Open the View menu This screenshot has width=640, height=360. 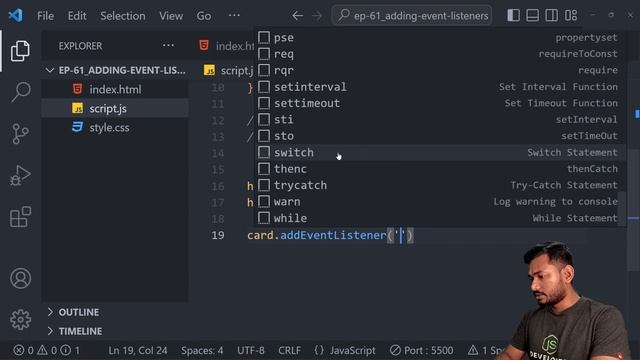(x=171, y=16)
